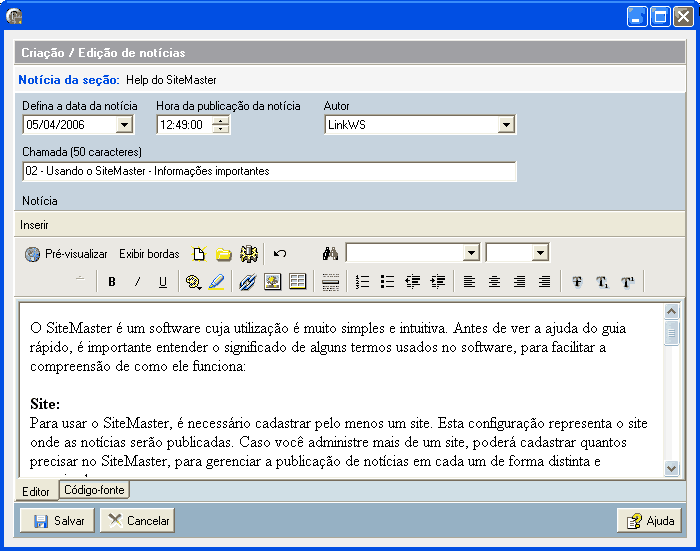The width and height of the screenshot is (700, 551).
Task: Click the Pré-visualizar globe icon
Action: coord(32,254)
